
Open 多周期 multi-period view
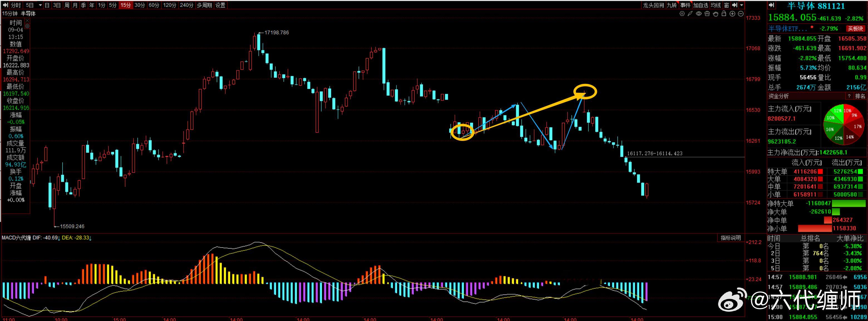coord(204,5)
